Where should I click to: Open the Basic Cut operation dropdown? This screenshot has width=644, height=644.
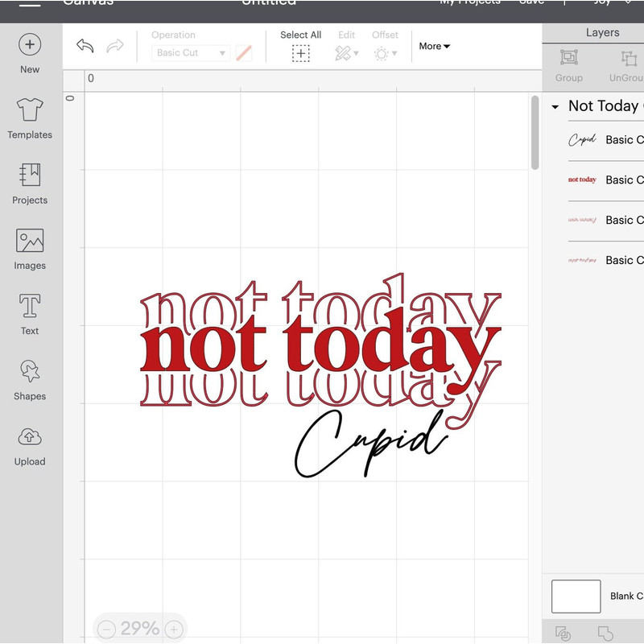pos(191,53)
